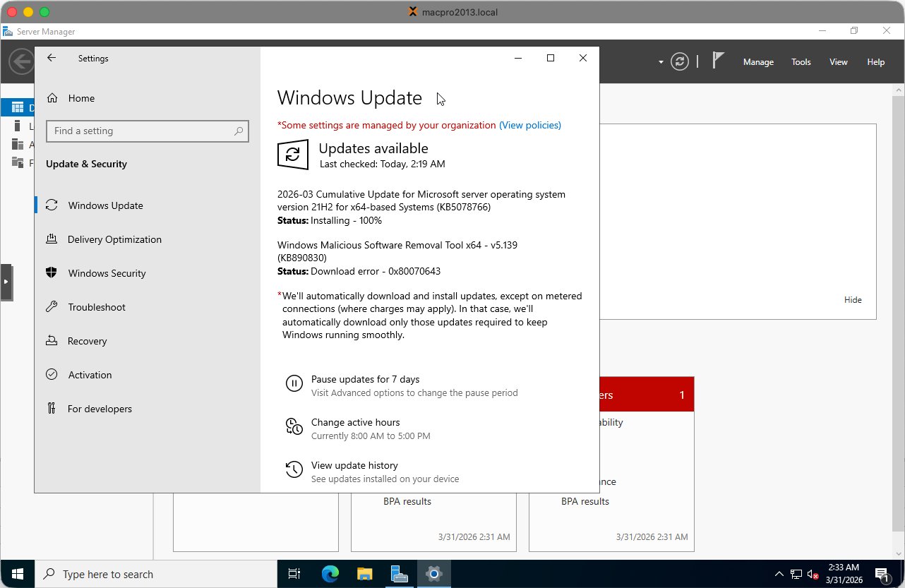Screen dimensions: 905x588
Task: Open View update history
Action: tap(354, 465)
